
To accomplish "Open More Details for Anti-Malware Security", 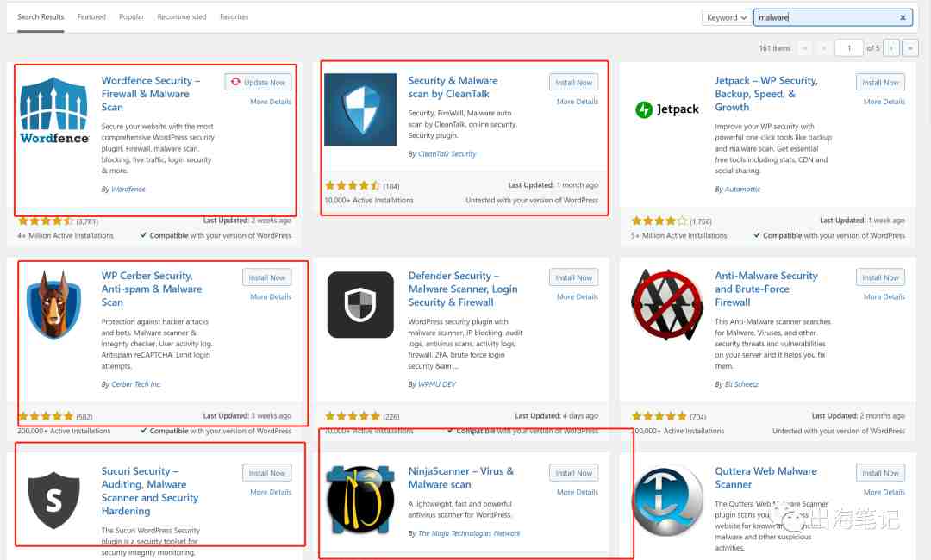I will click(x=884, y=296).
